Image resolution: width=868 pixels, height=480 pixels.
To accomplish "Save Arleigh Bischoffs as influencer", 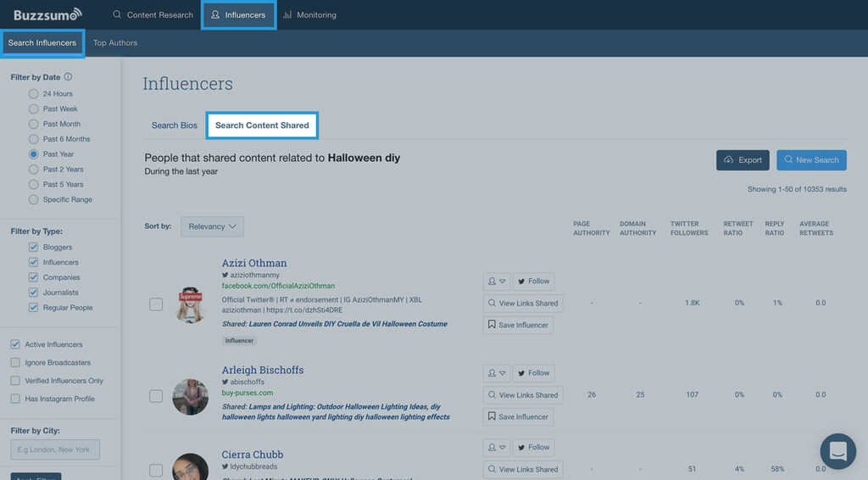I will (x=518, y=416).
